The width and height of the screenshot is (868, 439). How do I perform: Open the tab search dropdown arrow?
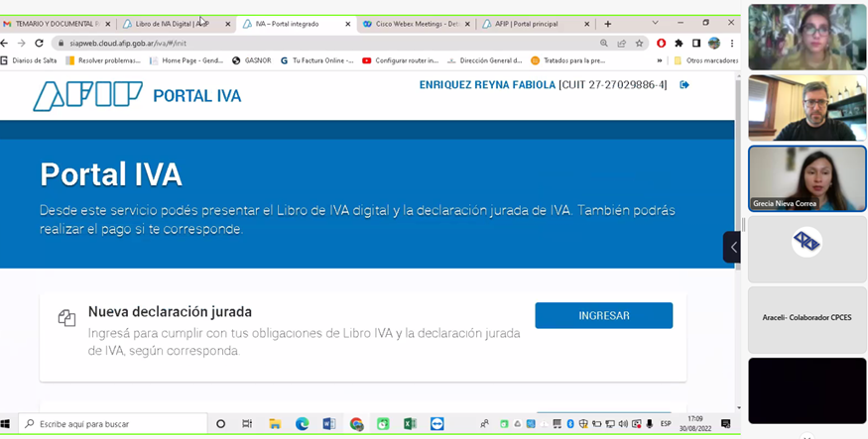tap(655, 23)
